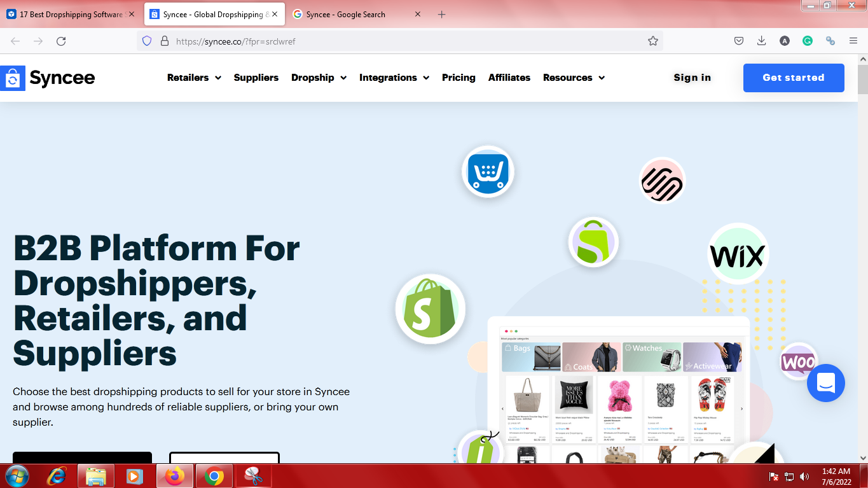Expand the Retailers dropdown menu
The height and width of the screenshot is (488, 868).
pos(194,78)
